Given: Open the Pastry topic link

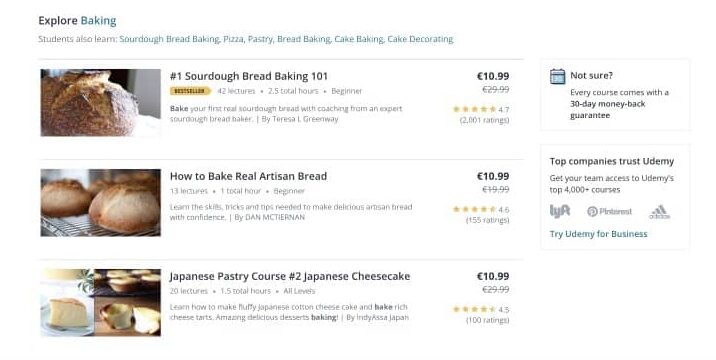Looking at the screenshot, I should point(260,39).
